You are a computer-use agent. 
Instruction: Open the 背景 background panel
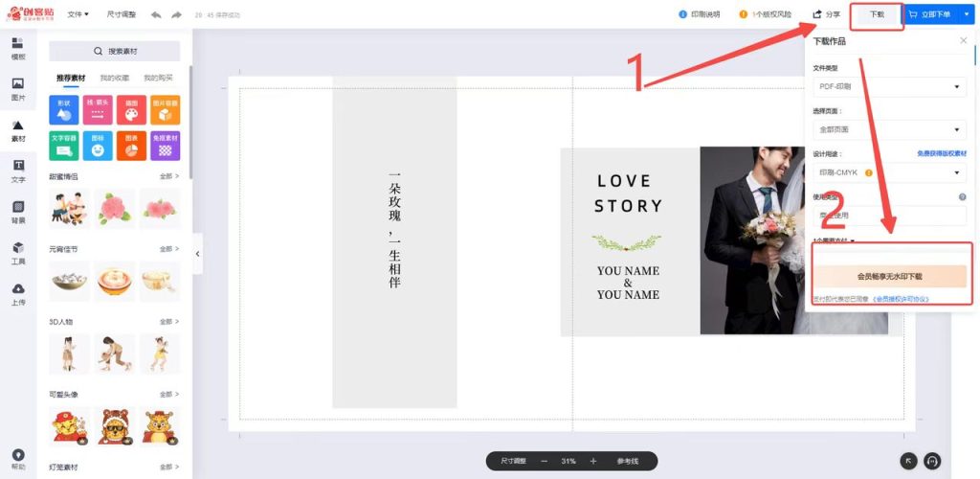pos(18,212)
